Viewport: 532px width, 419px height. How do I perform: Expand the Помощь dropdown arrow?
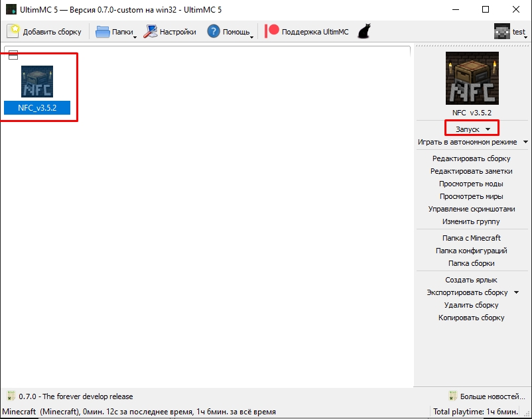pyautogui.click(x=251, y=37)
